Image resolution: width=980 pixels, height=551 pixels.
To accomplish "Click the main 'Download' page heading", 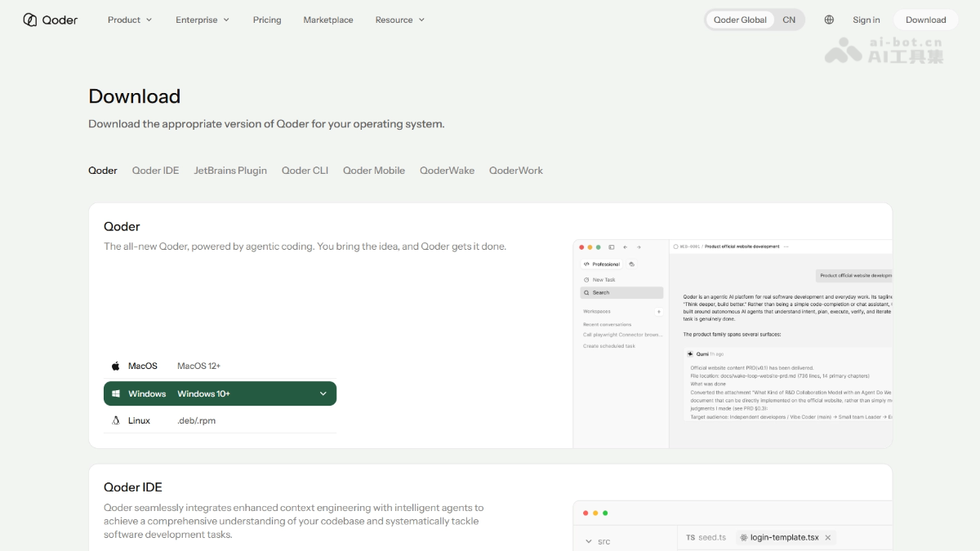I will (x=135, y=96).
